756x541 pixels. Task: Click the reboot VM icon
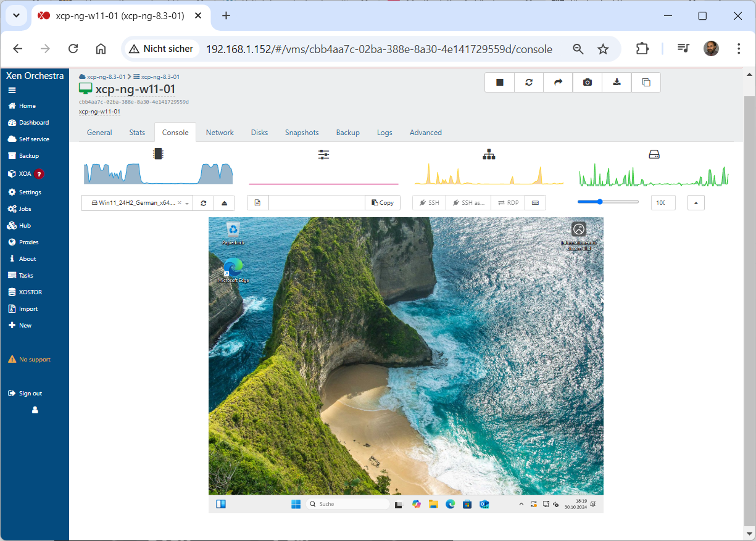click(x=529, y=83)
